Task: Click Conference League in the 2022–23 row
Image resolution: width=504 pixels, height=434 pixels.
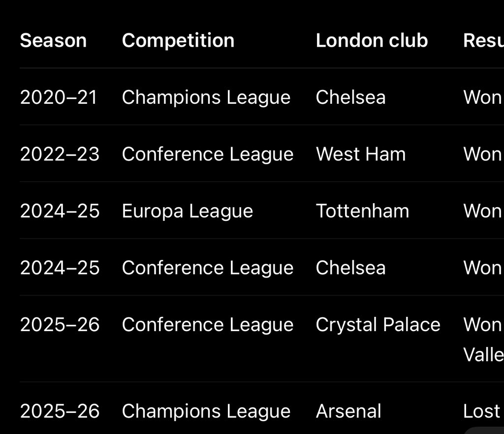Action: coord(208,155)
